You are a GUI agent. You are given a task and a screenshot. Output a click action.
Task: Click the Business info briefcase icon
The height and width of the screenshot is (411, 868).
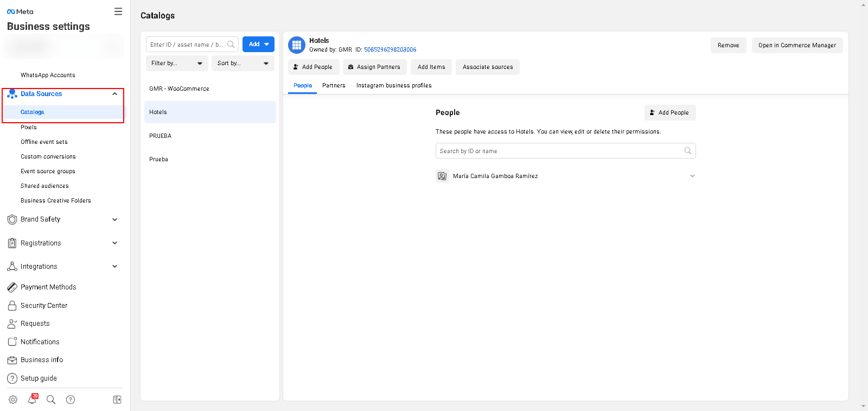(x=12, y=360)
